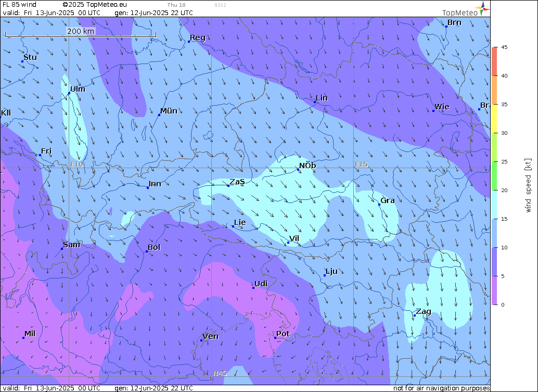This screenshot has height=392, width=538.
Task: Select the Bol city label
Action: tap(154, 247)
